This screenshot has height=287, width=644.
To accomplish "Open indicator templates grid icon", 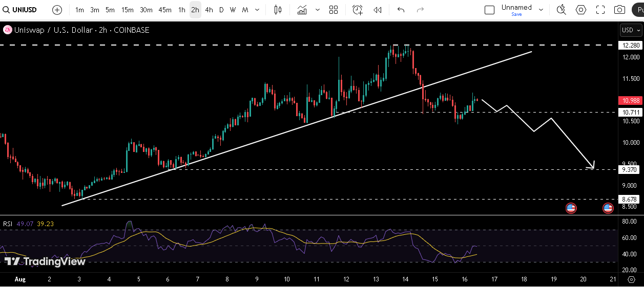I will pyautogui.click(x=334, y=10).
